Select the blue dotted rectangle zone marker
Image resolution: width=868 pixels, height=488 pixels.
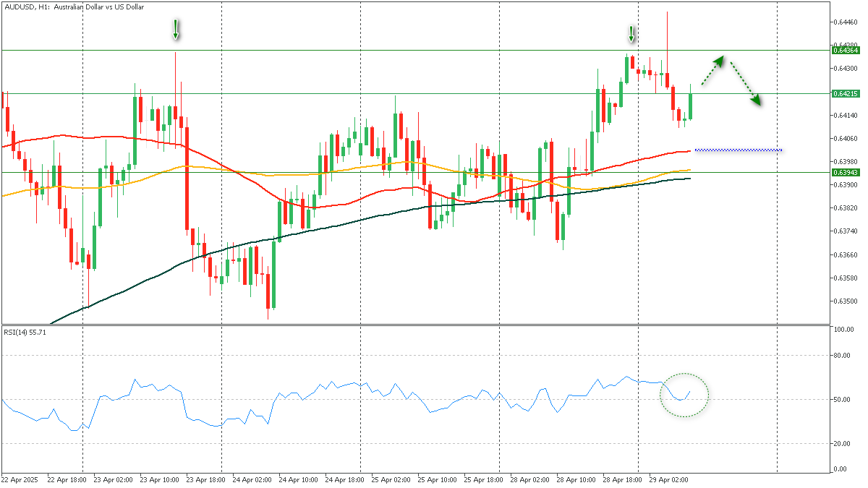click(x=738, y=150)
